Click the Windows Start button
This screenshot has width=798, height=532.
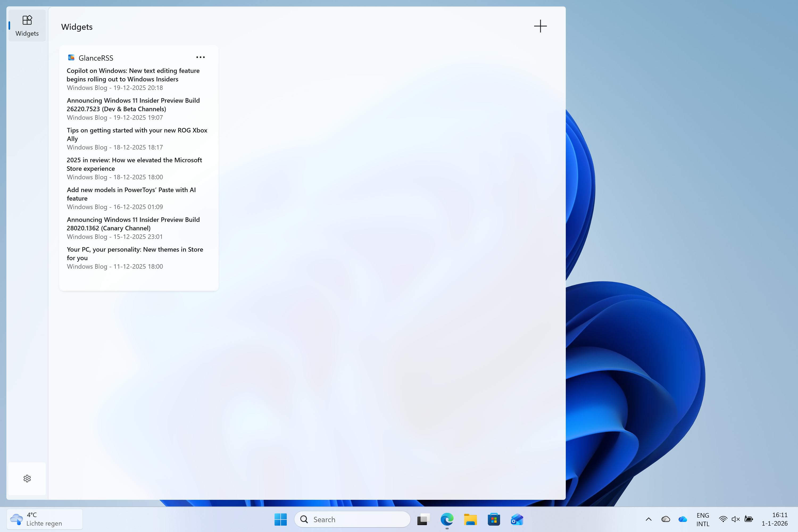pos(280,519)
